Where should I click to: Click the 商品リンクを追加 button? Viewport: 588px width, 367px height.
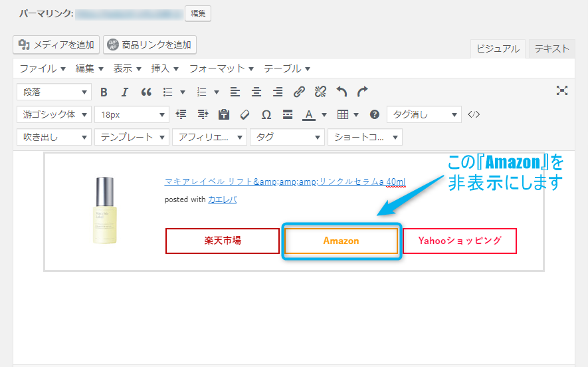pyautogui.click(x=149, y=45)
